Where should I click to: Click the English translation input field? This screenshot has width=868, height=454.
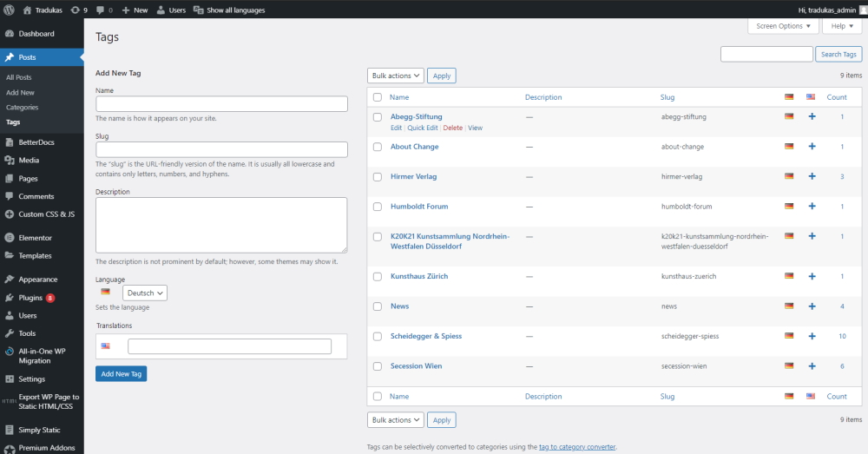coord(230,346)
